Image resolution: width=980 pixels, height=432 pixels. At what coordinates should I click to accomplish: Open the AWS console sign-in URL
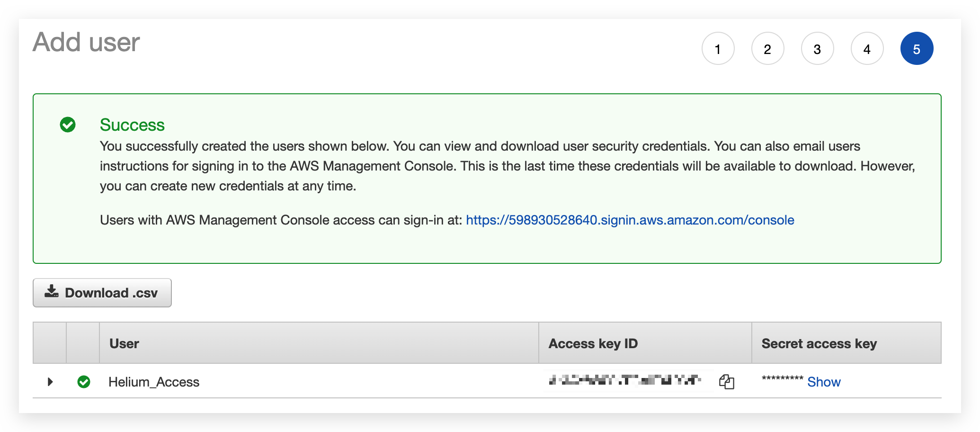tap(630, 220)
